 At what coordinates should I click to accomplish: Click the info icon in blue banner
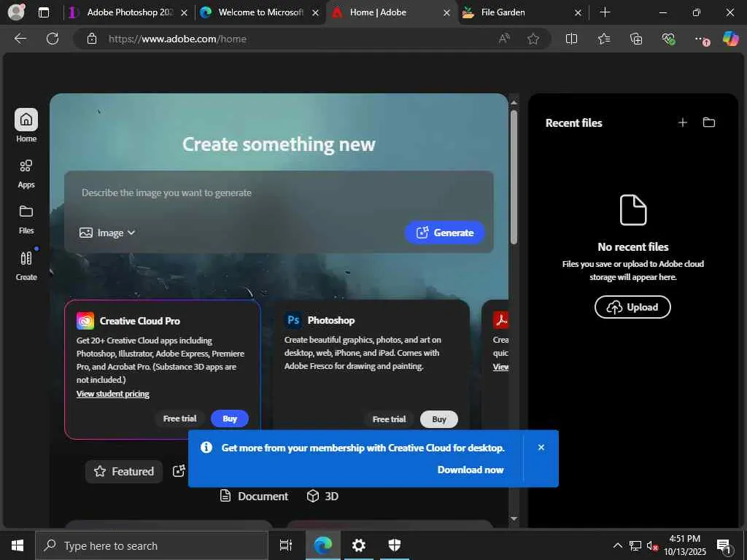tap(206, 448)
